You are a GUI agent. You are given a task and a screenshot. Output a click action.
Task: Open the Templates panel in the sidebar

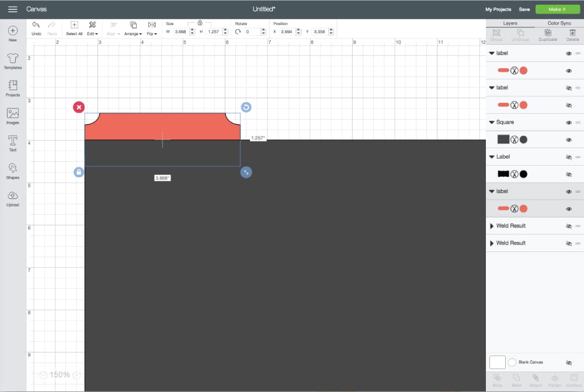click(x=13, y=61)
